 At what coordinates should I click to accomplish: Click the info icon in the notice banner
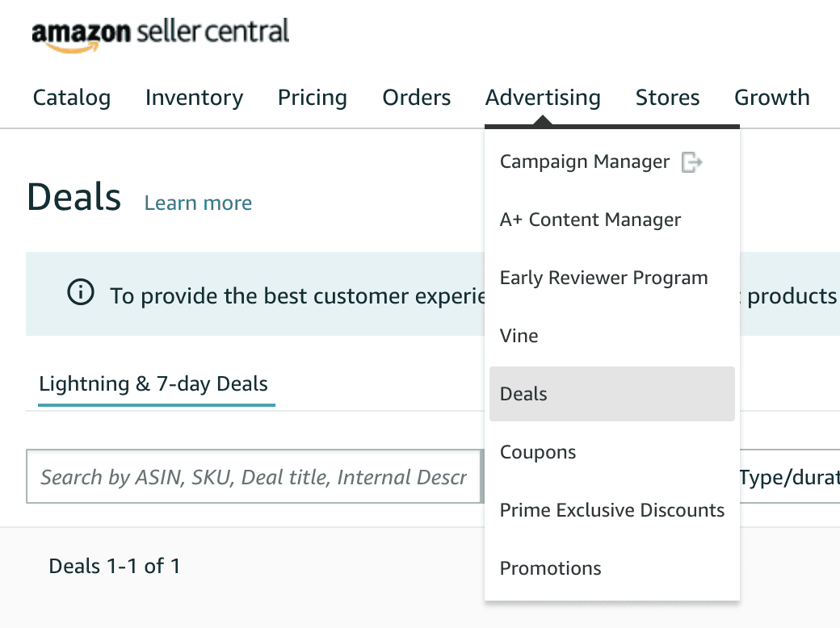tap(80, 292)
